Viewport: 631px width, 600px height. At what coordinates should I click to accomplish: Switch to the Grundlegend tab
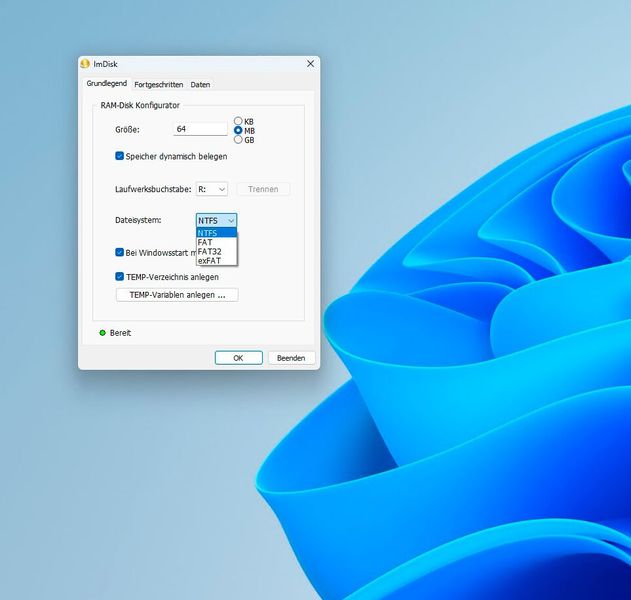tap(107, 83)
